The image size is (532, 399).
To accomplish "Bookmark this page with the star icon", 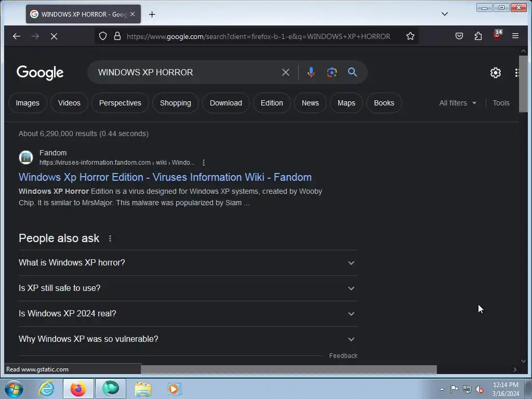I will pos(410,36).
